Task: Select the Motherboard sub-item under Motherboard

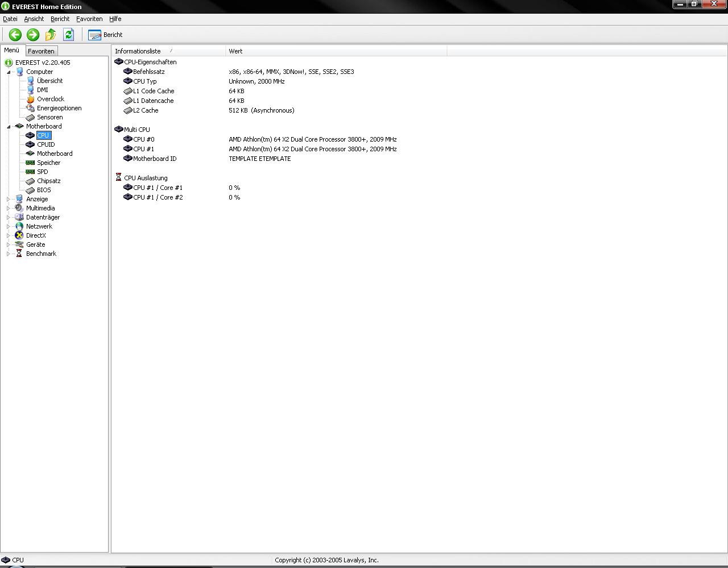Action: 55,154
